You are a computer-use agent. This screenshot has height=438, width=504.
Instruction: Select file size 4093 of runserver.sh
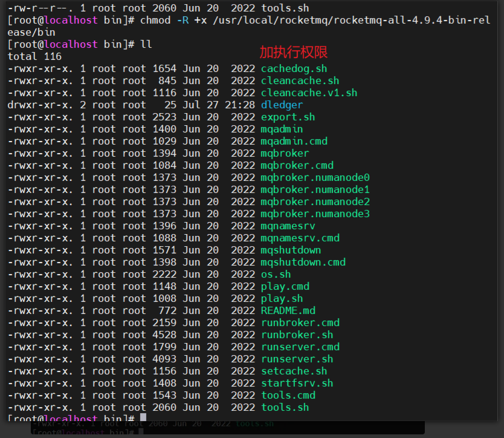164,359
